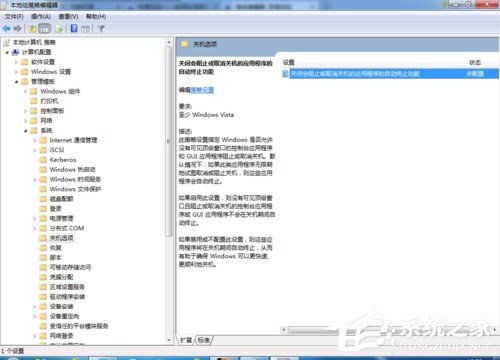Image resolution: width=500 pixels, height=360 pixels.
Task: Click the 策略设置 edit link
Action: [x=202, y=90]
